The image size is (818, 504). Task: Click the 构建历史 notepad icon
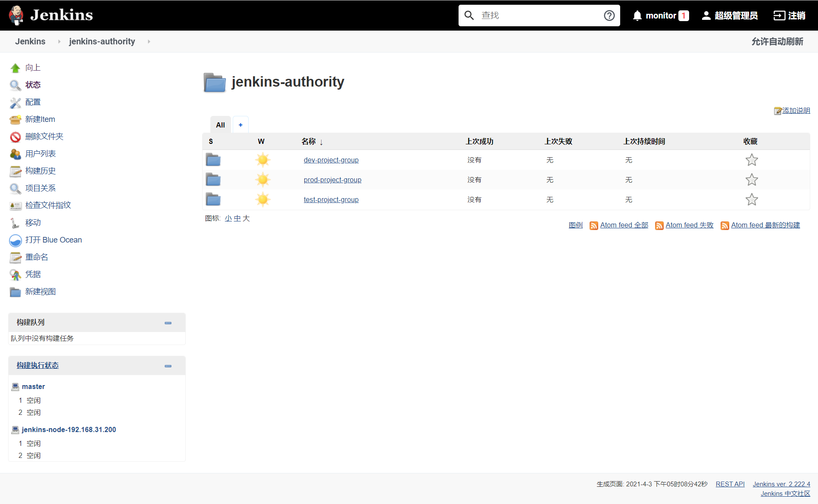point(16,171)
